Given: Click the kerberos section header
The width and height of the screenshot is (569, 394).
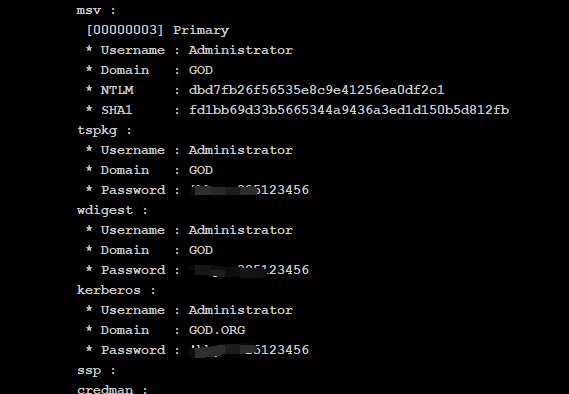Looking at the screenshot, I should 116,290.
